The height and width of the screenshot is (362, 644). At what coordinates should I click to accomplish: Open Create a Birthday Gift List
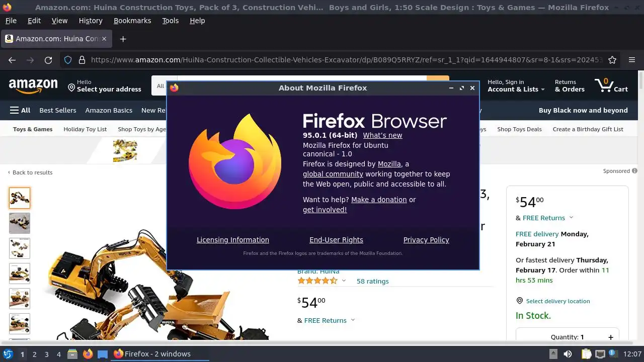pos(588,129)
